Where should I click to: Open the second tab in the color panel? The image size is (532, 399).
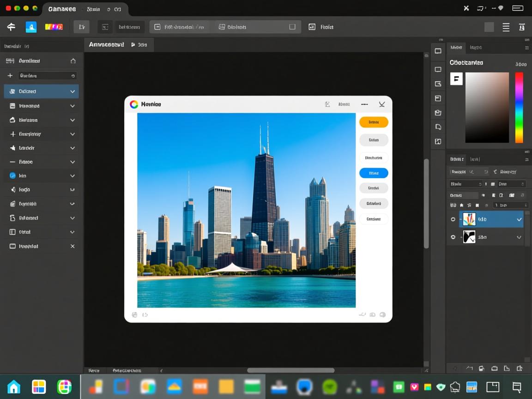click(x=476, y=48)
